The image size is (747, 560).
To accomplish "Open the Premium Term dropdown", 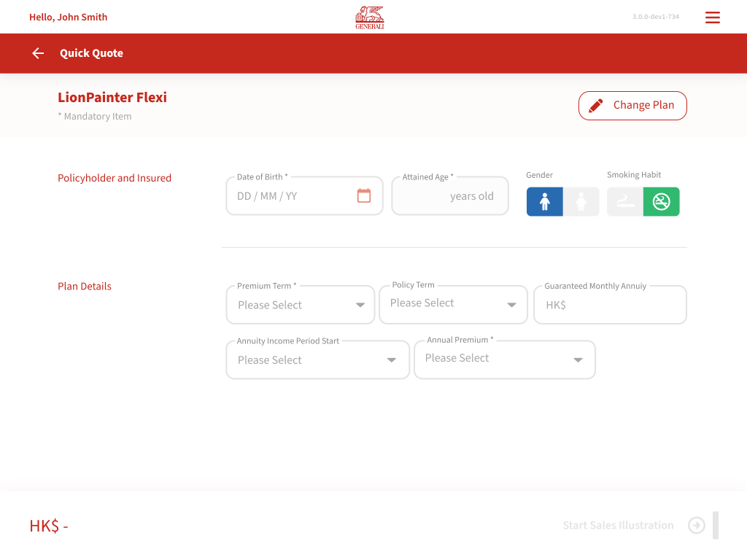I will 301,305.
